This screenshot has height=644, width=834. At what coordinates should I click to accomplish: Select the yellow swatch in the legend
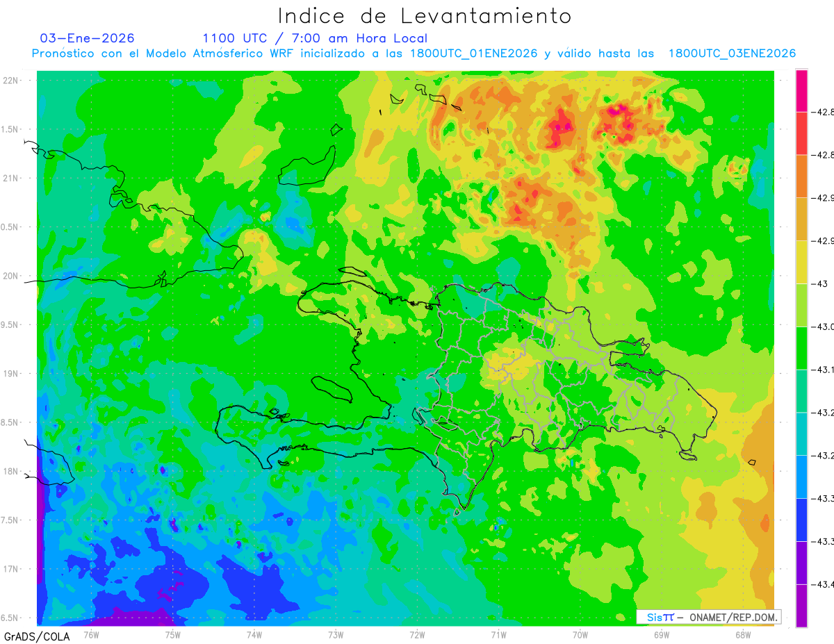click(801, 262)
